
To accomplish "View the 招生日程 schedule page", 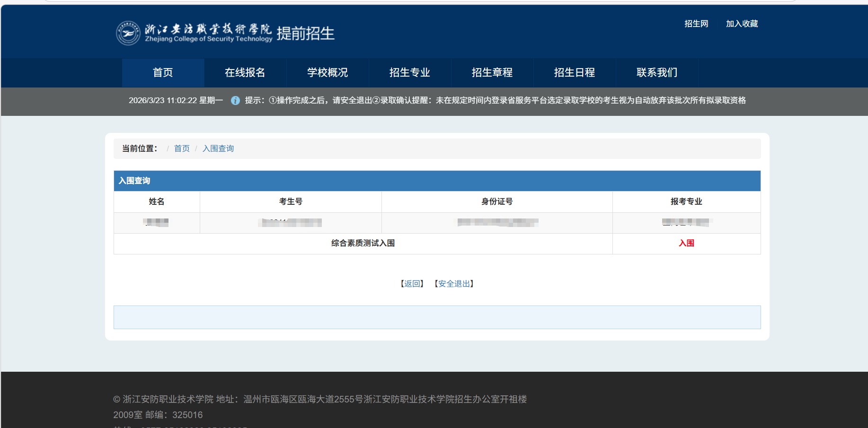I will click(575, 72).
